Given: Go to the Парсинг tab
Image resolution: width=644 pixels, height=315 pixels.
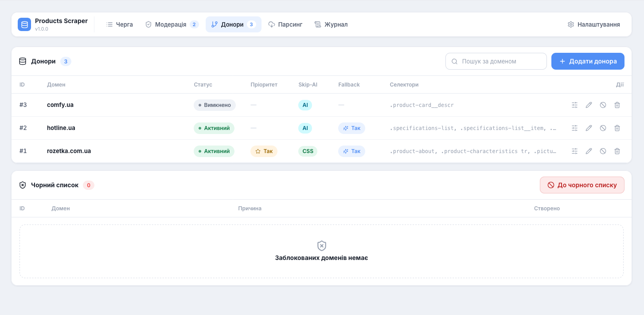Looking at the screenshot, I should point(285,24).
